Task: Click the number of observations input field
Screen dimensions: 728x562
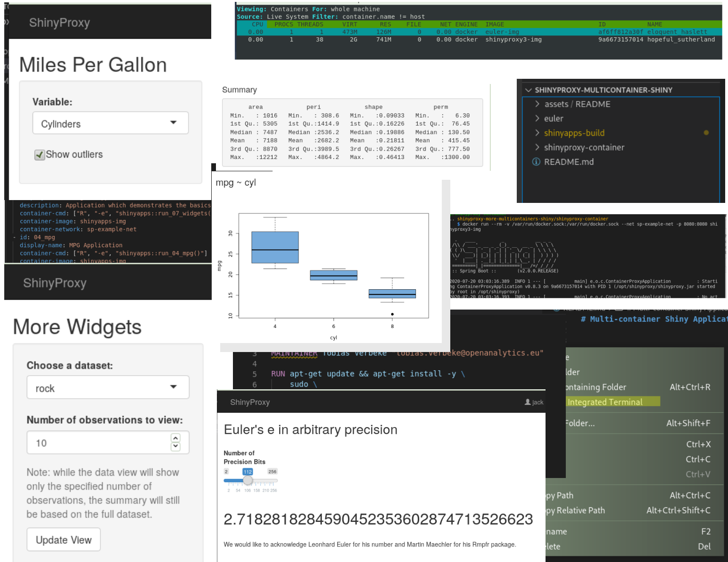Action: [108, 443]
